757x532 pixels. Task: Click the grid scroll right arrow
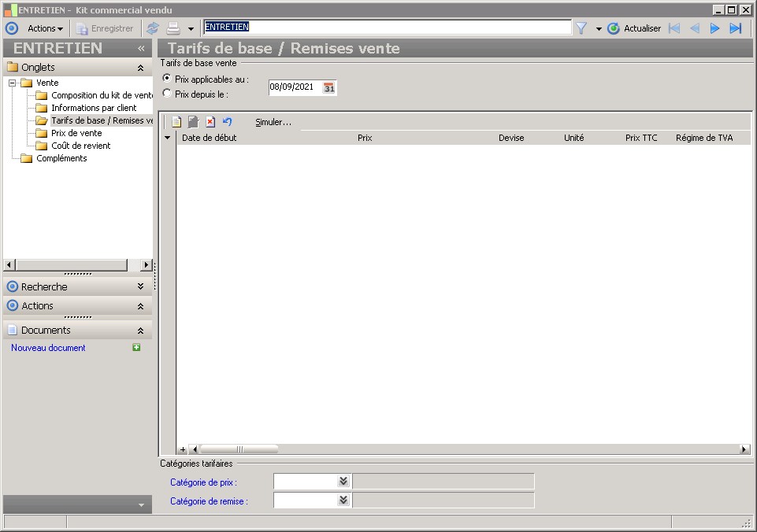pos(744,449)
